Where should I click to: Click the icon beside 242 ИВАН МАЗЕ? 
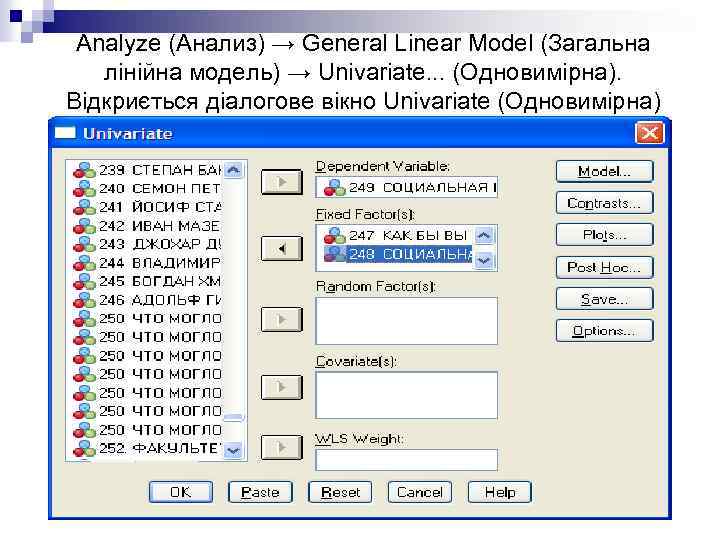(x=84, y=226)
